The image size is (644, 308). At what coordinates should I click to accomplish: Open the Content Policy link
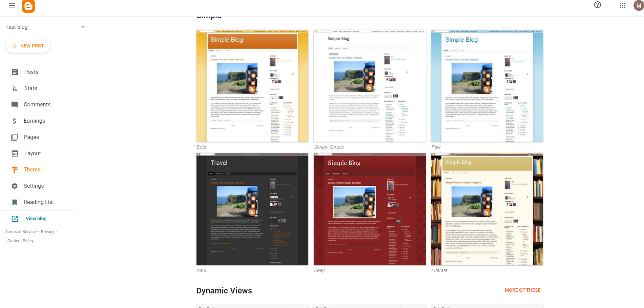[21, 241]
